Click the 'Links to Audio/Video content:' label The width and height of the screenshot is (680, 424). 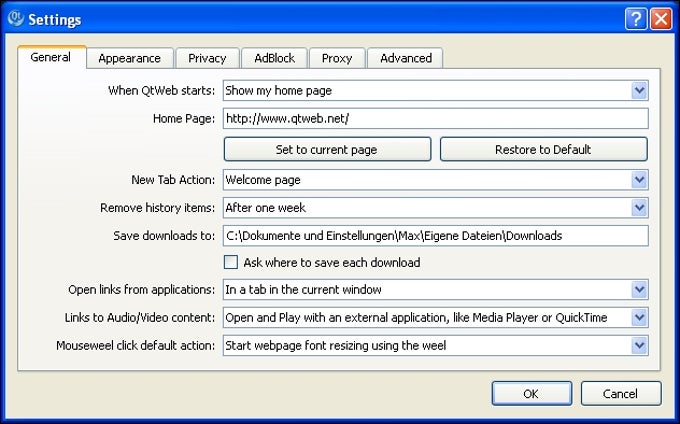(140, 318)
